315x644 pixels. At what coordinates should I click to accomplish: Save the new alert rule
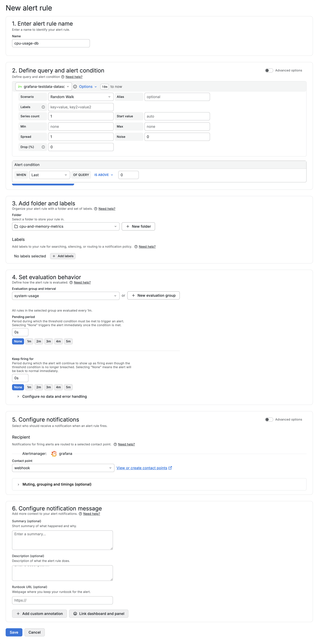point(14,632)
